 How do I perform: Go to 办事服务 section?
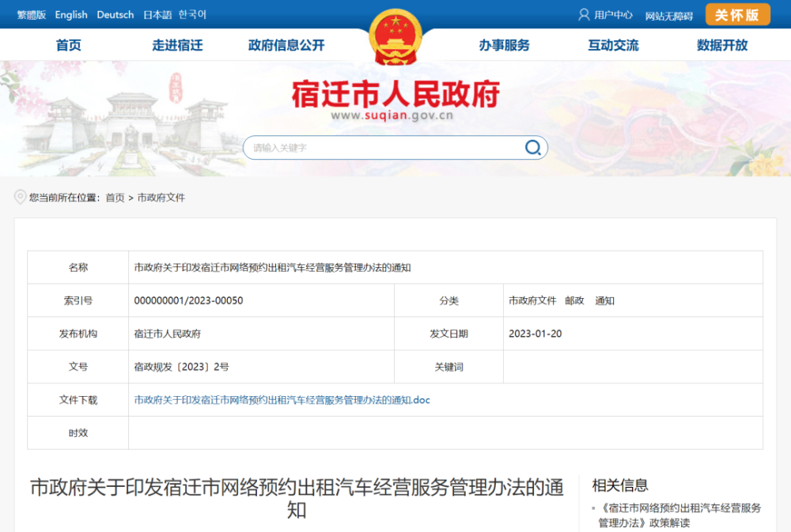point(504,46)
